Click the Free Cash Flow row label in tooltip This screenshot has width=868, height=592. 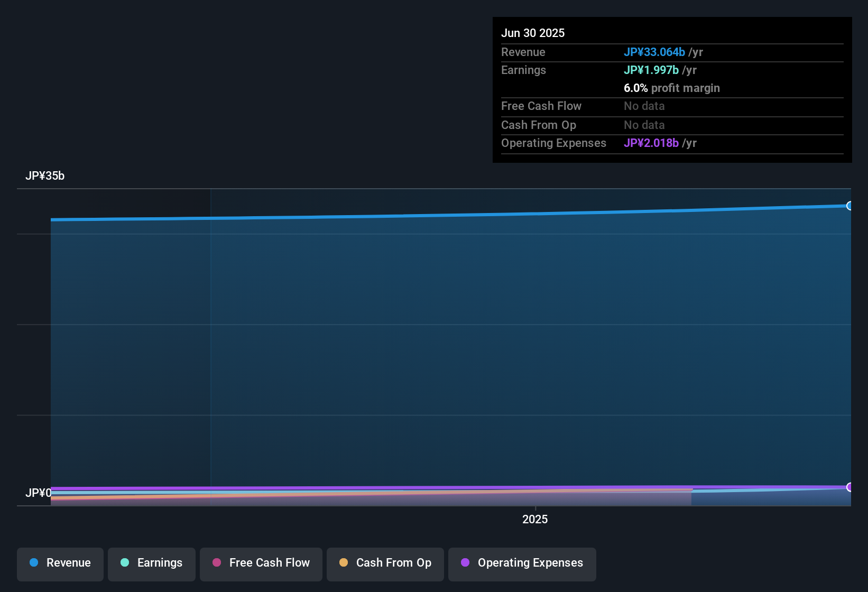(541, 106)
